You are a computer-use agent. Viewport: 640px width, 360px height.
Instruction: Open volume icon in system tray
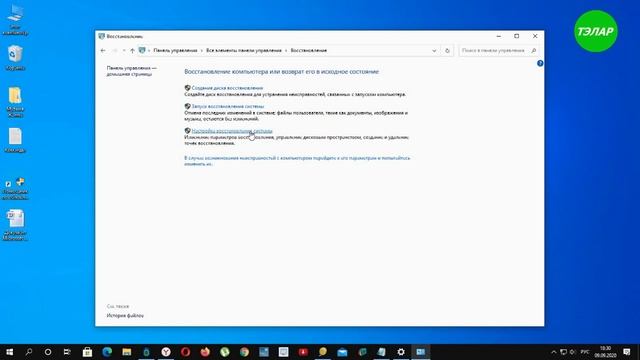tap(573, 352)
